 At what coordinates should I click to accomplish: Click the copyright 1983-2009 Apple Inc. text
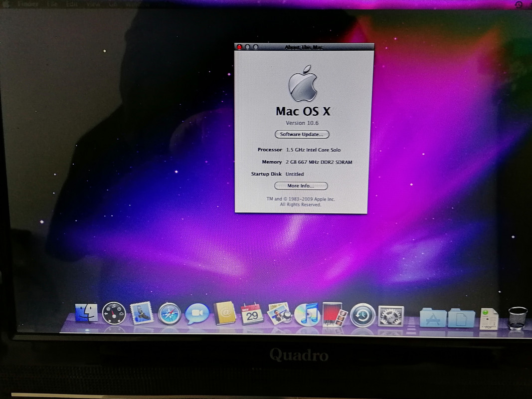click(301, 199)
